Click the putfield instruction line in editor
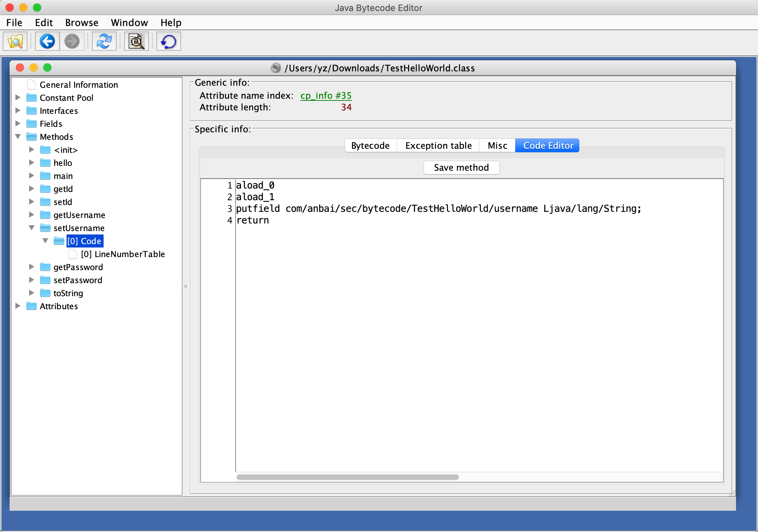This screenshot has height=532, width=758. point(438,209)
